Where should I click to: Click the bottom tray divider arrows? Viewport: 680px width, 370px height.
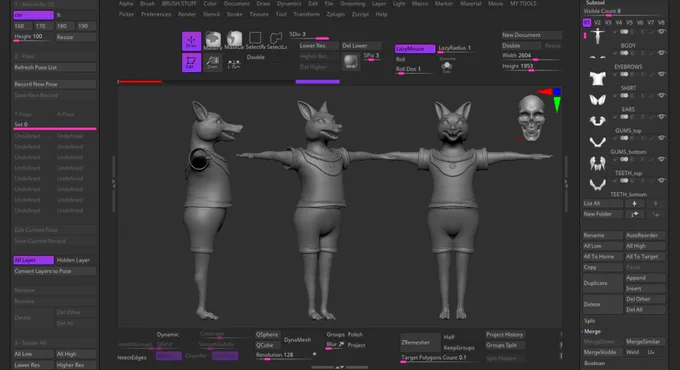tap(340, 367)
